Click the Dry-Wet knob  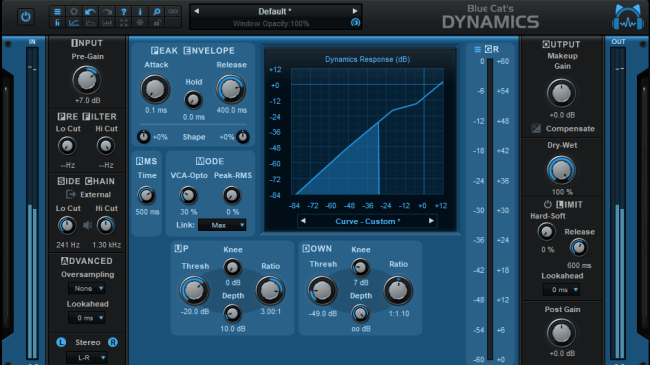(561, 170)
